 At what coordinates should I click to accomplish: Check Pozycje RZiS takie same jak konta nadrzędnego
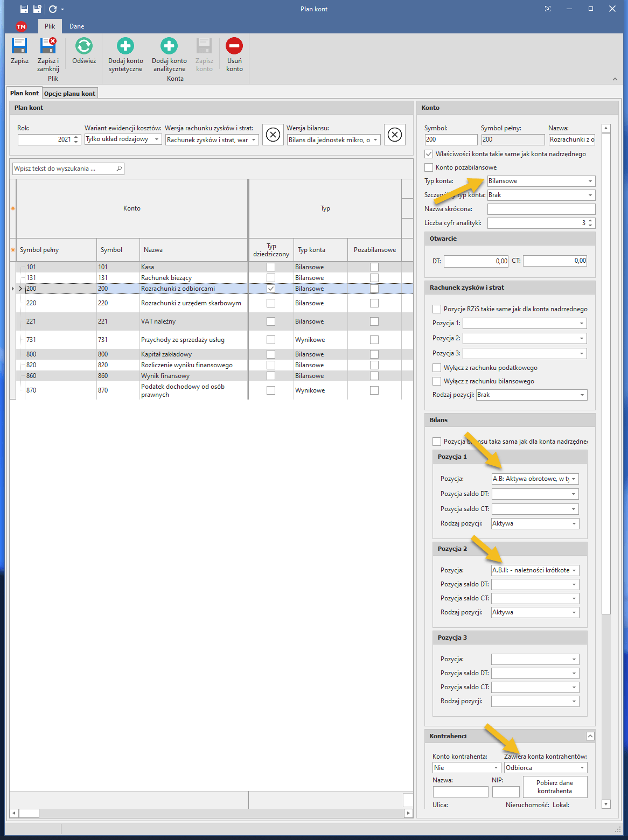pyautogui.click(x=437, y=309)
